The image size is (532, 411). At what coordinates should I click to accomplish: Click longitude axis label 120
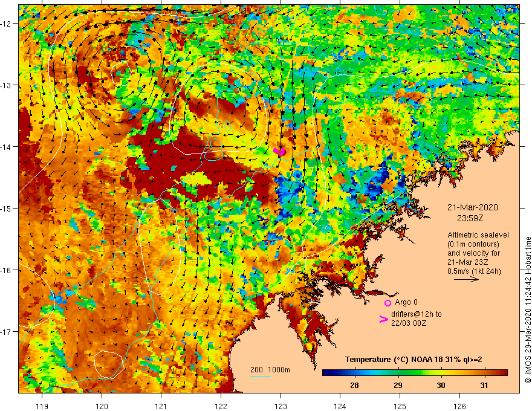point(102,406)
